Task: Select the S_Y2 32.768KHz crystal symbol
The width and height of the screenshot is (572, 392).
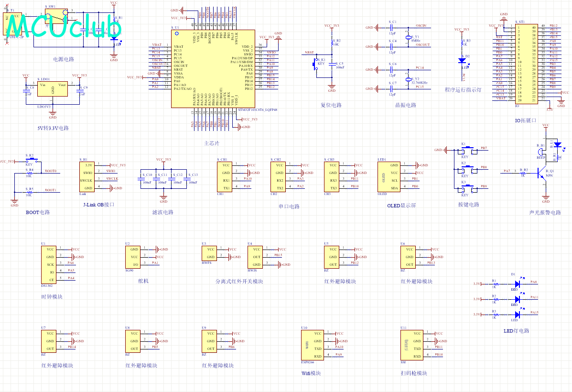Action: [408, 79]
